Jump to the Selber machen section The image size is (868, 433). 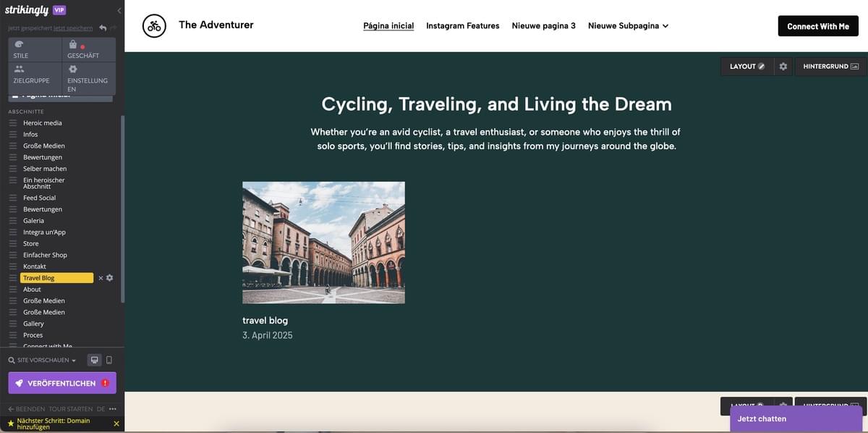tap(45, 169)
